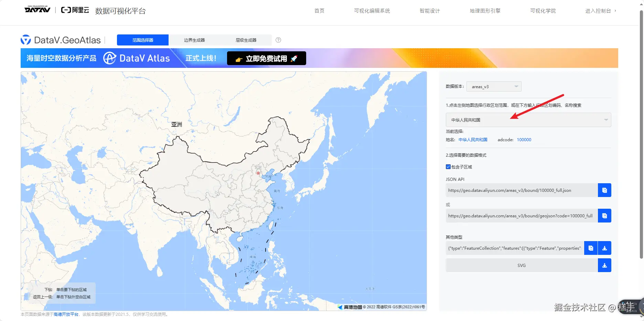Toggle the 包含子区域 checkbox

coord(448,167)
